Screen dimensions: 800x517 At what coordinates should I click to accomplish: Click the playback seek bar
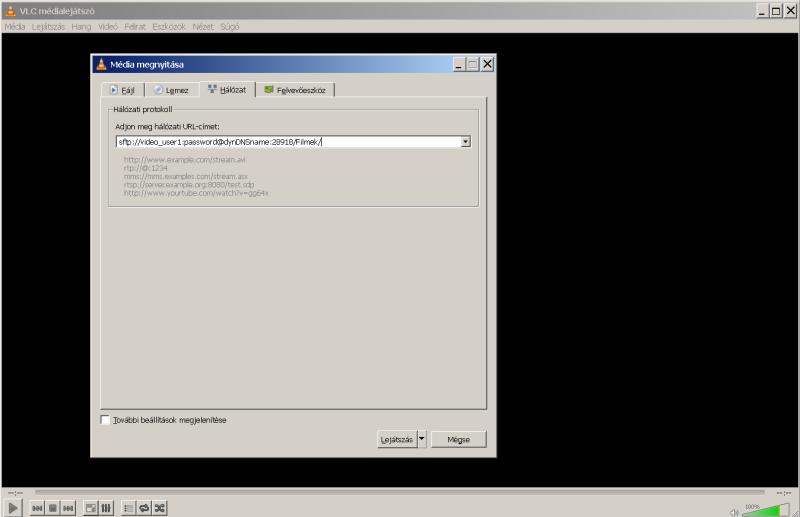click(399, 493)
